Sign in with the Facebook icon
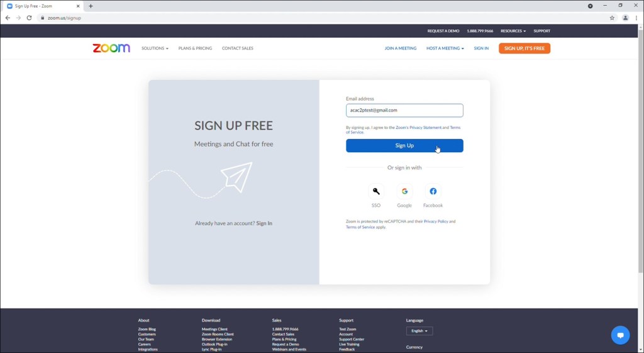 [x=433, y=191]
